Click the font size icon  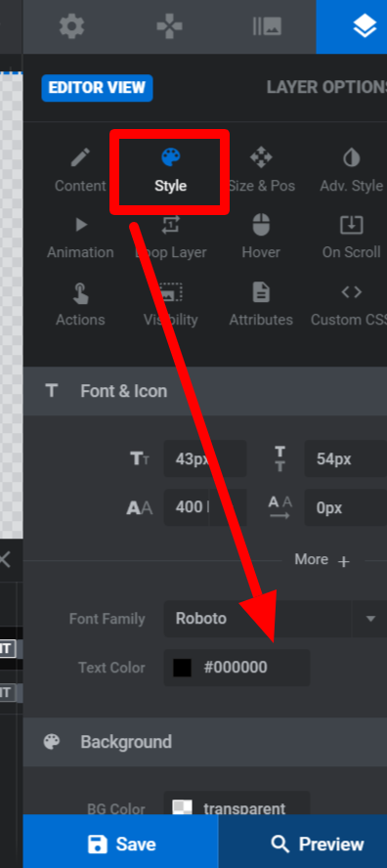(x=139, y=458)
